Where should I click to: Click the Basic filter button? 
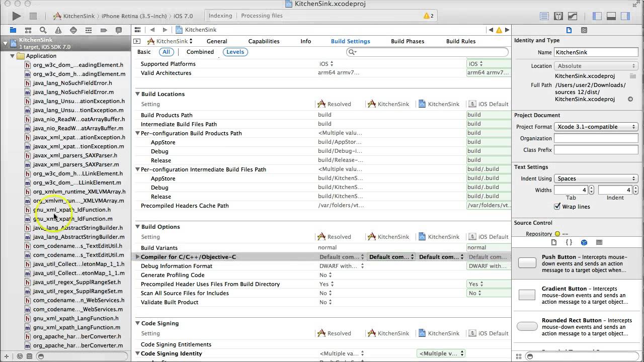(x=144, y=52)
